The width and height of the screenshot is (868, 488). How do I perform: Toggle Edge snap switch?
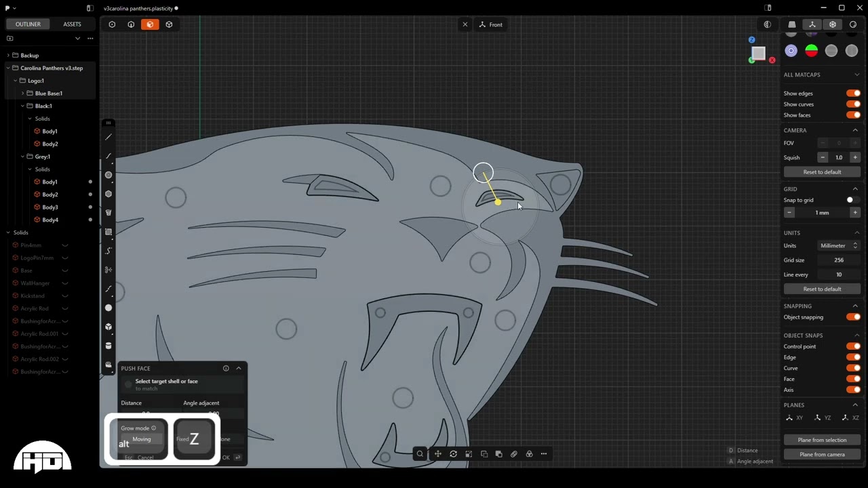(x=853, y=357)
